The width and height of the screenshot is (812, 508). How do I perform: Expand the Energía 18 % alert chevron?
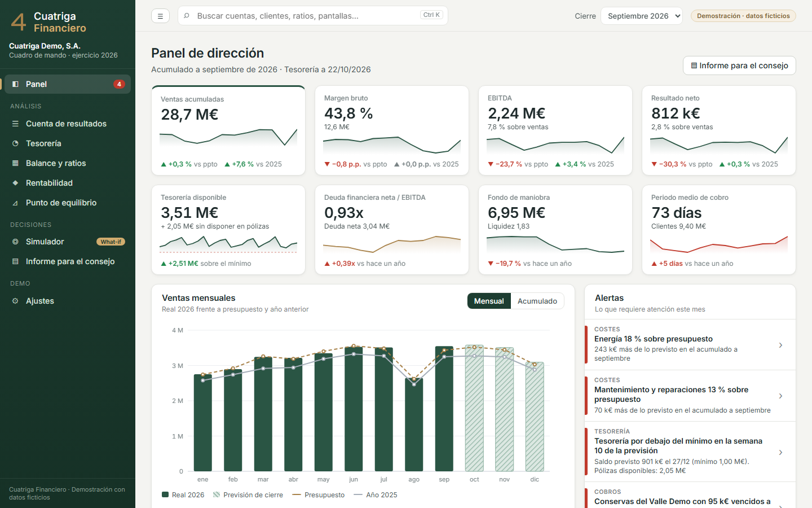click(x=780, y=345)
